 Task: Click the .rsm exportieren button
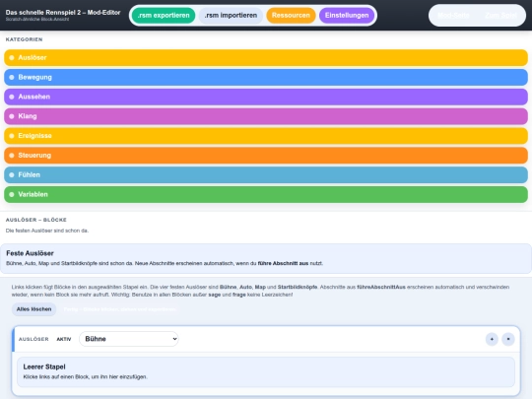coord(164,15)
